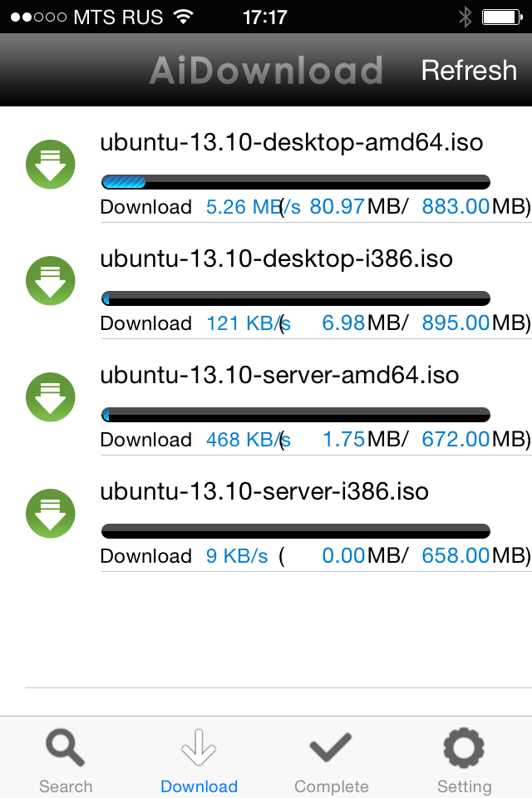Select the ubuntu-13.10-server-i386.iso file name
532x798 pixels.
pos(264,491)
